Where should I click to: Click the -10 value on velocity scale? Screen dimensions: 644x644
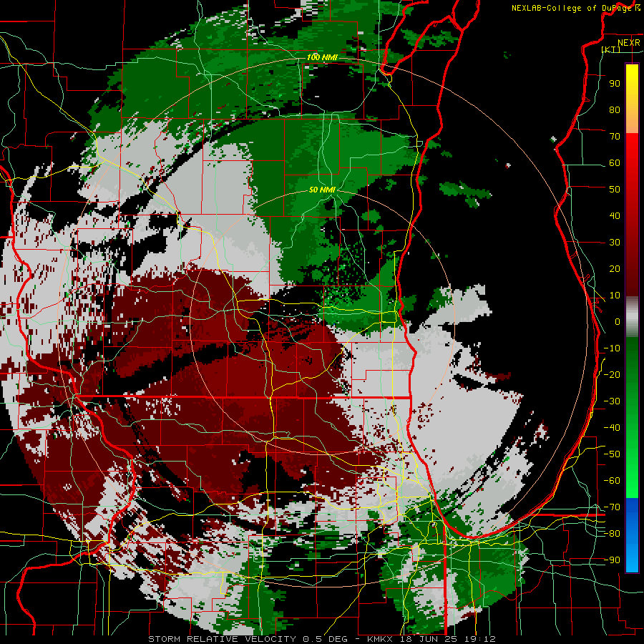pos(612,348)
